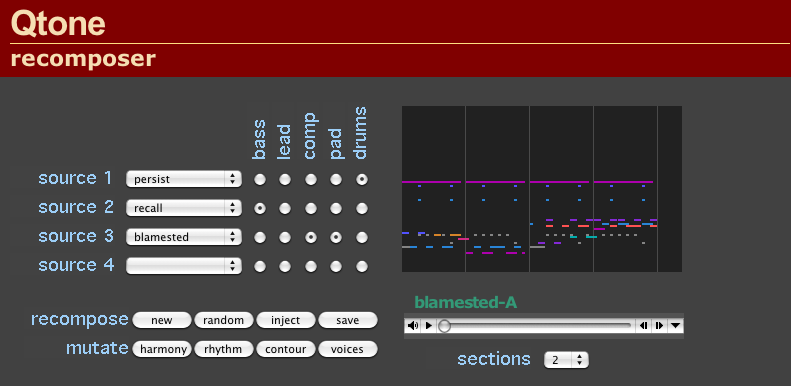Select drums radio for source 1
This screenshot has height=386, width=791.
362,179
